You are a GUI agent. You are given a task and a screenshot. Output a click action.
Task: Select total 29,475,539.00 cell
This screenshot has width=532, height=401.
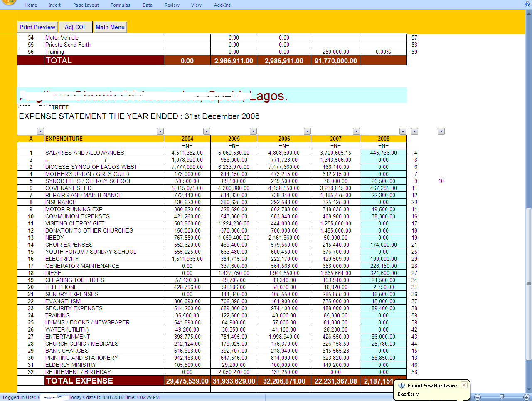[x=187, y=381]
